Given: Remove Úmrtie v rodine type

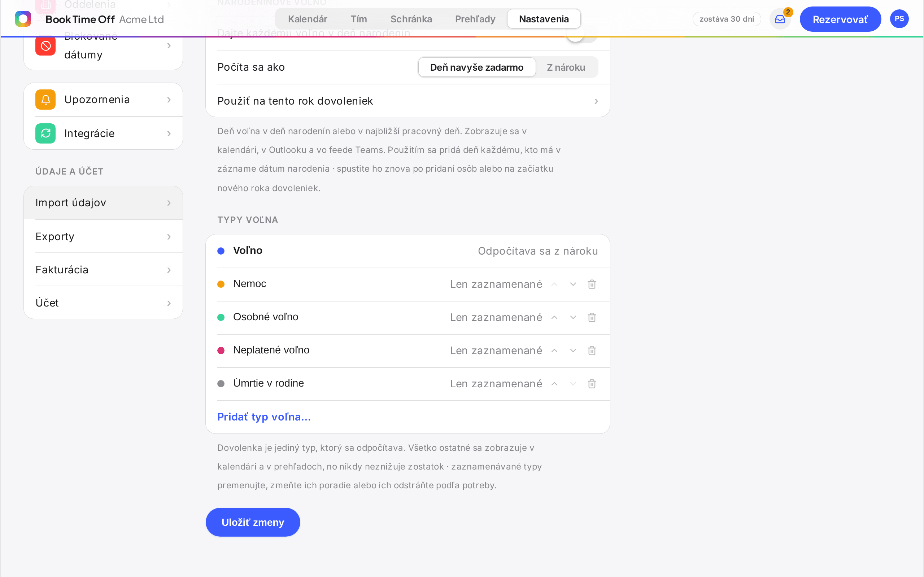Looking at the screenshot, I should [x=592, y=384].
